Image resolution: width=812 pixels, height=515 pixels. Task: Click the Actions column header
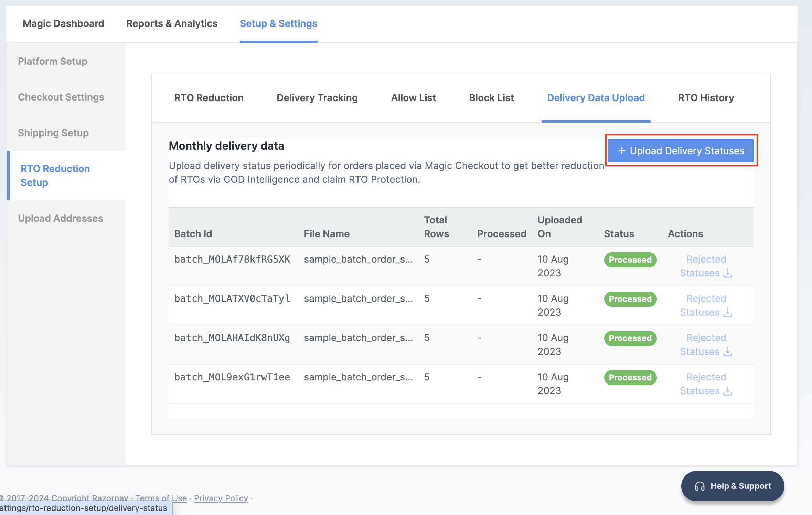click(x=685, y=234)
